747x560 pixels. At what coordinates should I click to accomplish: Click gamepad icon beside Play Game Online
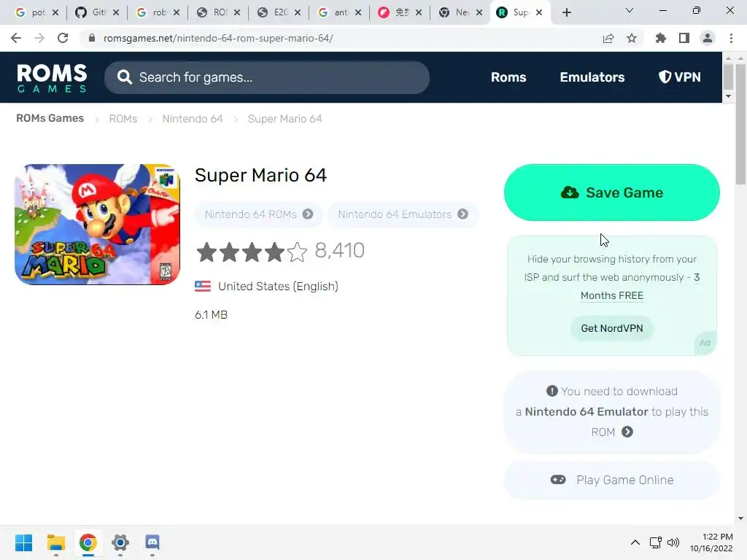(x=558, y=480)
